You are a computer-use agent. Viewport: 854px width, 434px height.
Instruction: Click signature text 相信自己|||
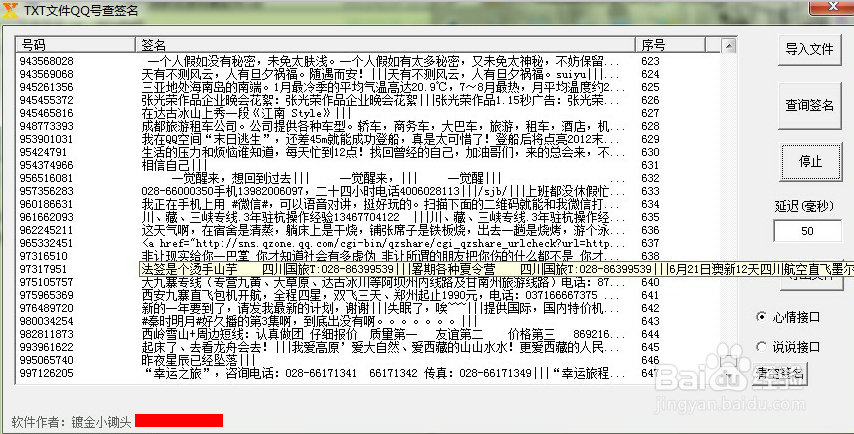coord(174,165)
